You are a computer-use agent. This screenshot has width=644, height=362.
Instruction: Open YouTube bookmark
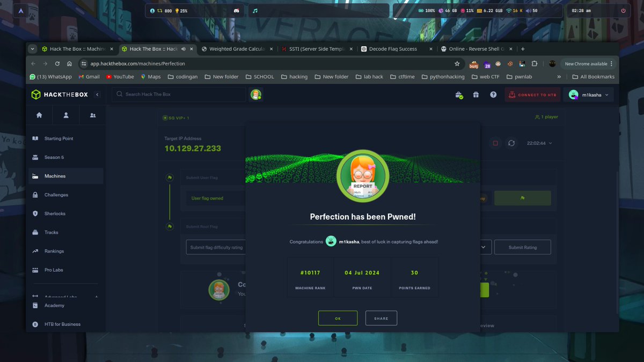[x=120, y=77]
